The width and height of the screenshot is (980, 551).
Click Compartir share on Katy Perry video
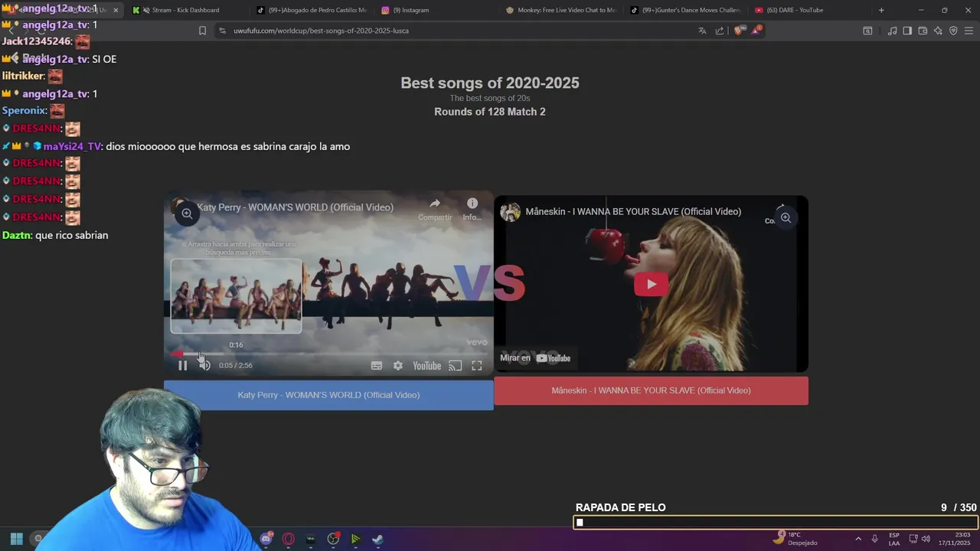[435, 209]
